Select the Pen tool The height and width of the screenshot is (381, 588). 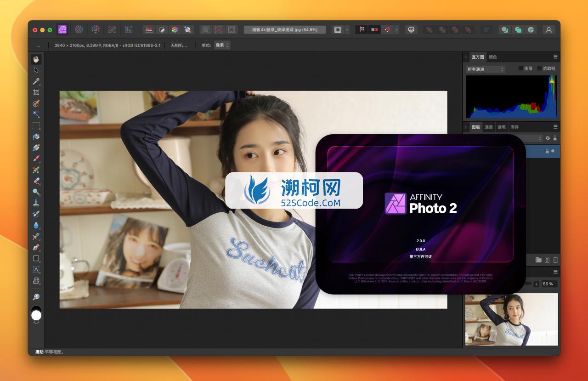point(36,247)
